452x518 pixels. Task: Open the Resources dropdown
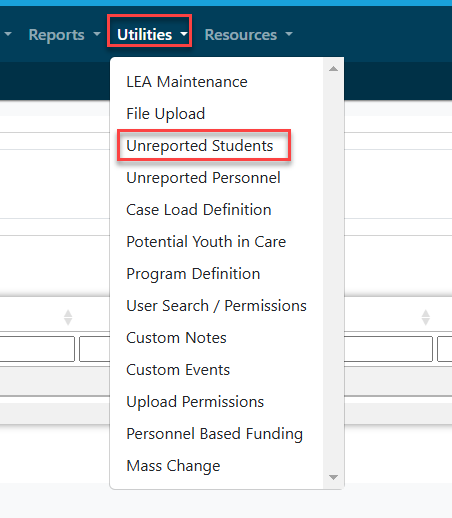point(249,35)
